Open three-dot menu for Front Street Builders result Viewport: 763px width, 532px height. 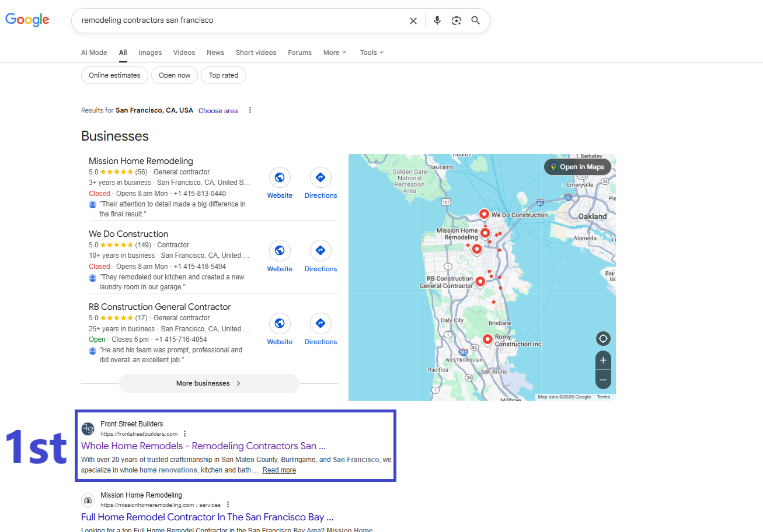pyautogui.click(x=185, y=434)
